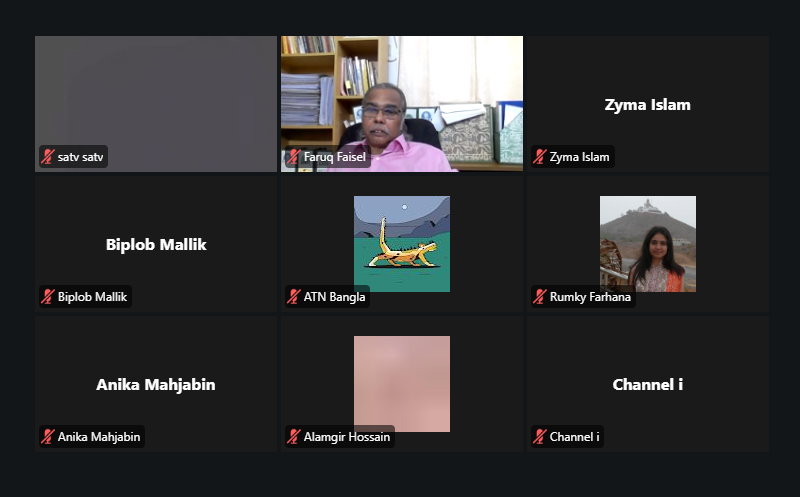Click ATN Bangla's muted microphone icon
The image size is (800, 497).
294,296
